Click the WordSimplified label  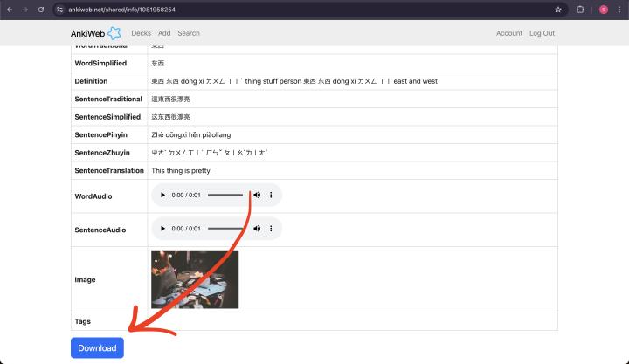point(100,64)
